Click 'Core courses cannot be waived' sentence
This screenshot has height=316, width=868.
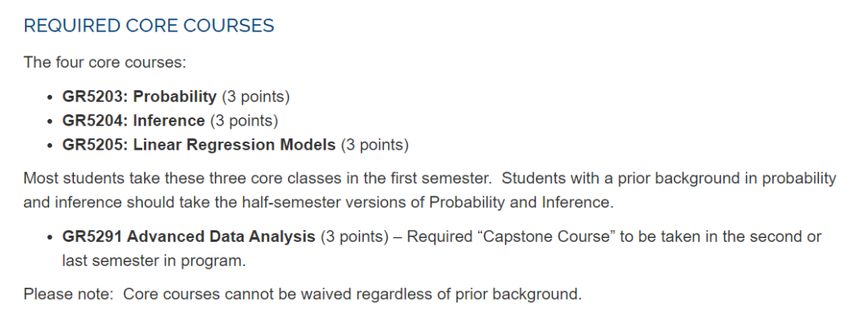tap(353, 293)
